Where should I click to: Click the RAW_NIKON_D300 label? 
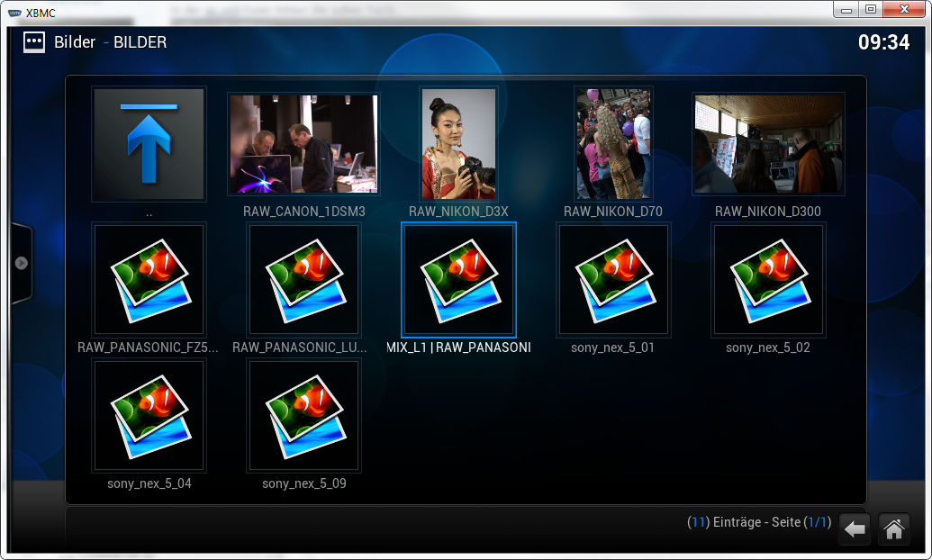(x=768, y=212)
